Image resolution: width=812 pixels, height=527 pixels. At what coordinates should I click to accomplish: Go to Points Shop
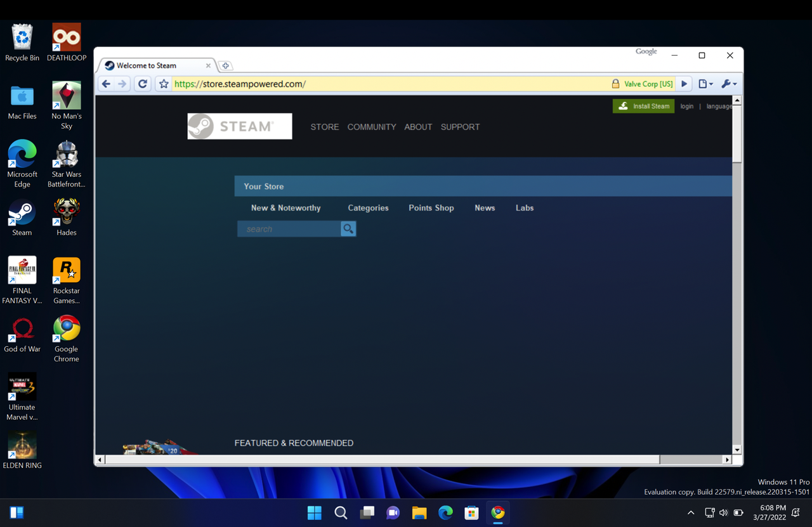click(x=431, y=208)
